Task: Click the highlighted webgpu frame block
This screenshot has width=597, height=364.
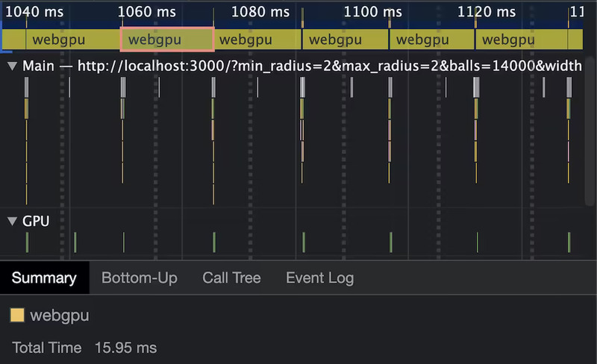Action: pos(167,40)
